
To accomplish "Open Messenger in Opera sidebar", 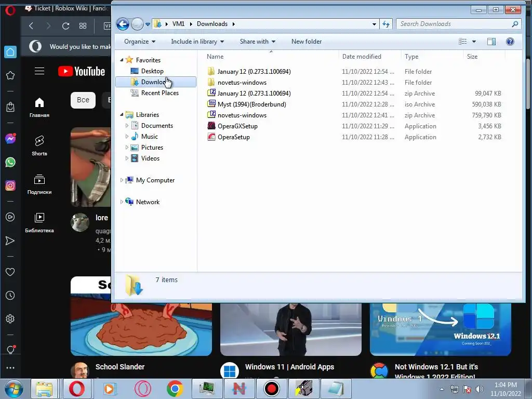I will tap(10, 139).
